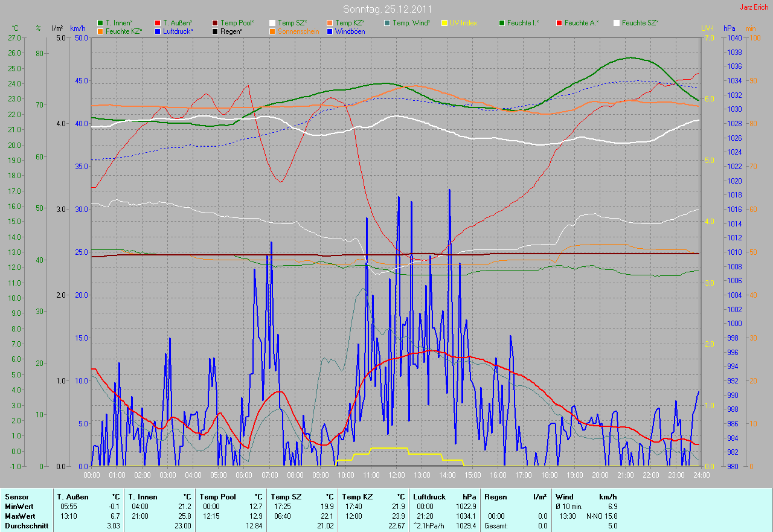Click the 12:00 mark on time axis
773x532 pixels.
[396, 475]
